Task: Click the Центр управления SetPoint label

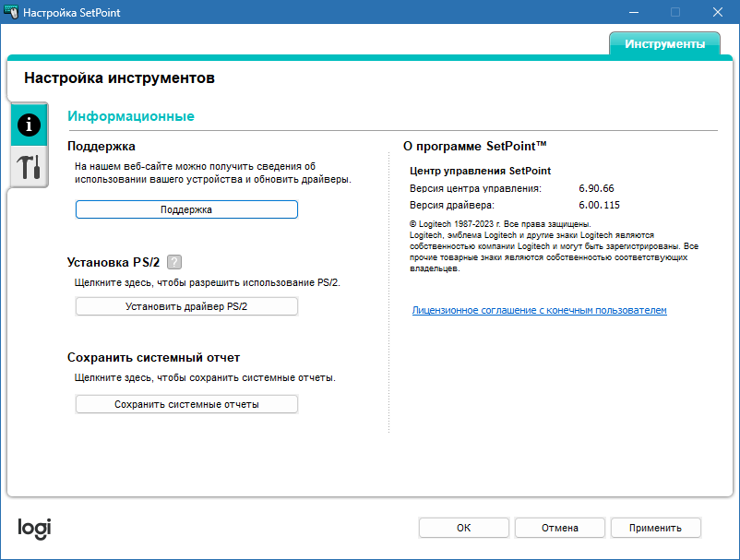Action: point(480,171)
